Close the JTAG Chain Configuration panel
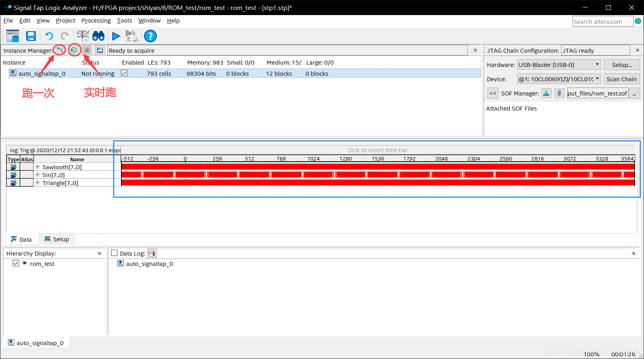Screen dimensions: 644x359 pyautogui.click(x=637, y=50)
